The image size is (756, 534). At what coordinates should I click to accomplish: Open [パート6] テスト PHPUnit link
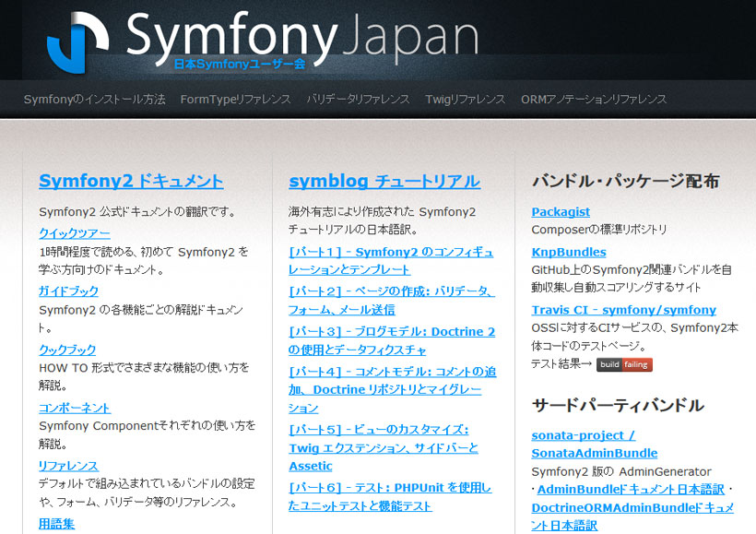[x=390, y=497]
